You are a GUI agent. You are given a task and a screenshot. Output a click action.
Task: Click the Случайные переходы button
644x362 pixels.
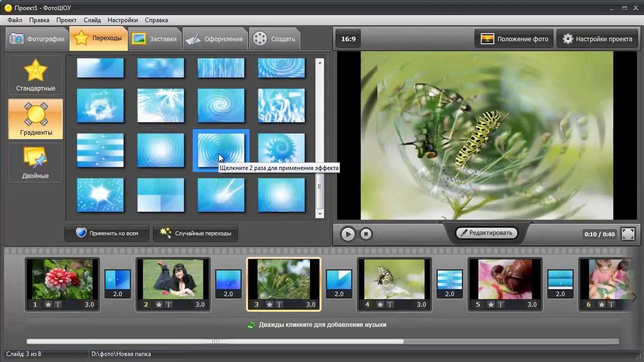[x=196, y=233]
